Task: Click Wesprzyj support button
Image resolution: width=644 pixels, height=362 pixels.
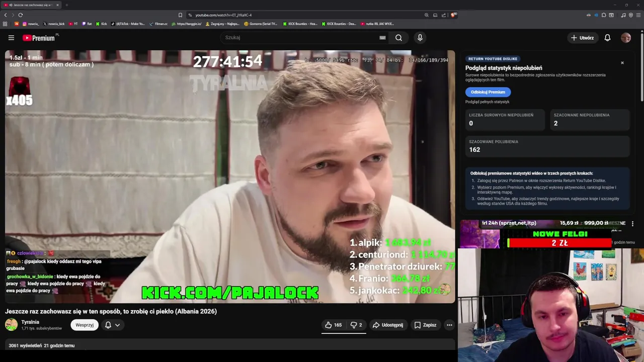Action: tap(85, 325)
